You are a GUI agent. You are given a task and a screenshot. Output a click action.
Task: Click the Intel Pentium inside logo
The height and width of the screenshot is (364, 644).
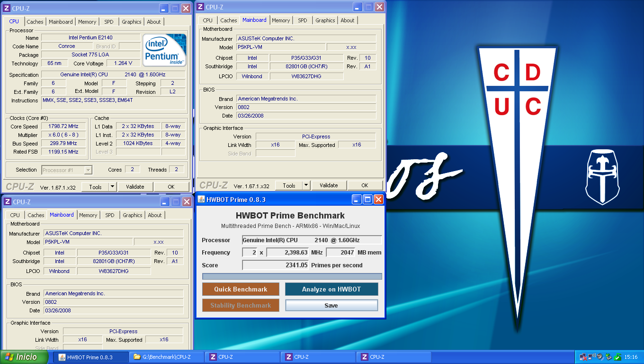165,50
